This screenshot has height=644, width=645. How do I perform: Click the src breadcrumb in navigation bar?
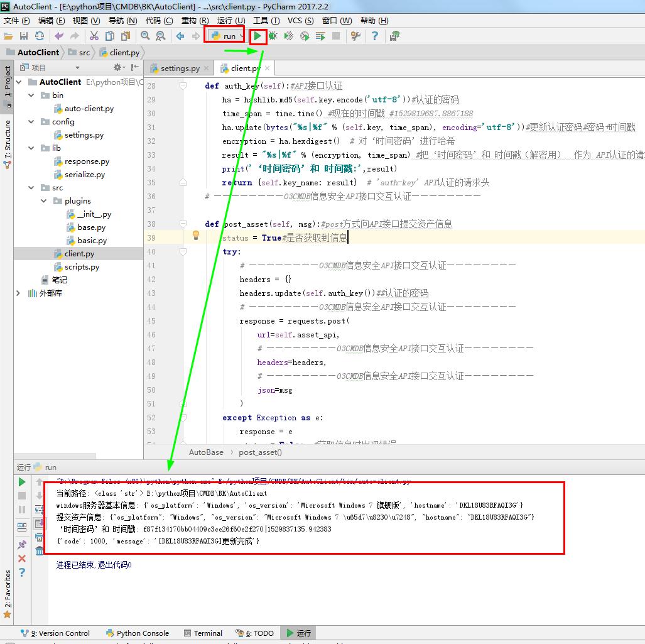coord(79,52)
